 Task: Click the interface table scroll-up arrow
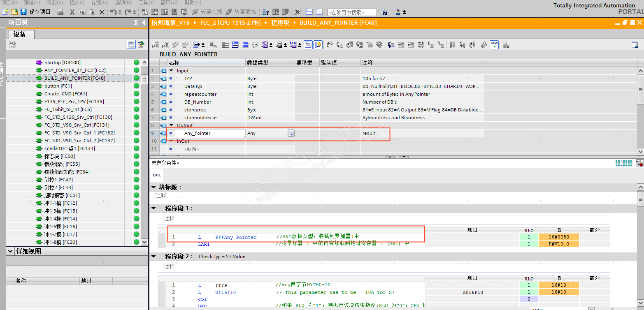640,71
